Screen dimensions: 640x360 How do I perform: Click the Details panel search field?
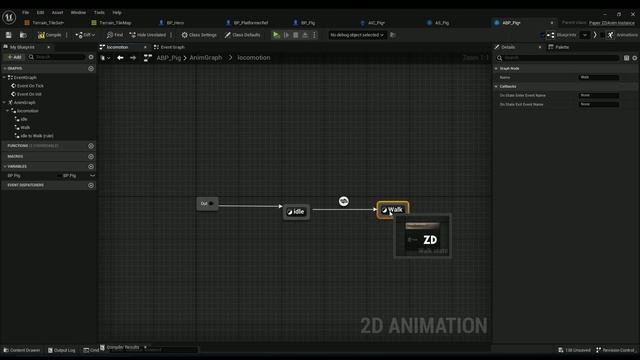557,58
